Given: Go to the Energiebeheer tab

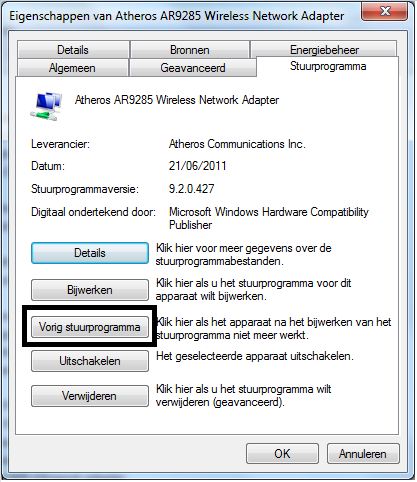Looking at the screenshot, I should coord(324,50).
